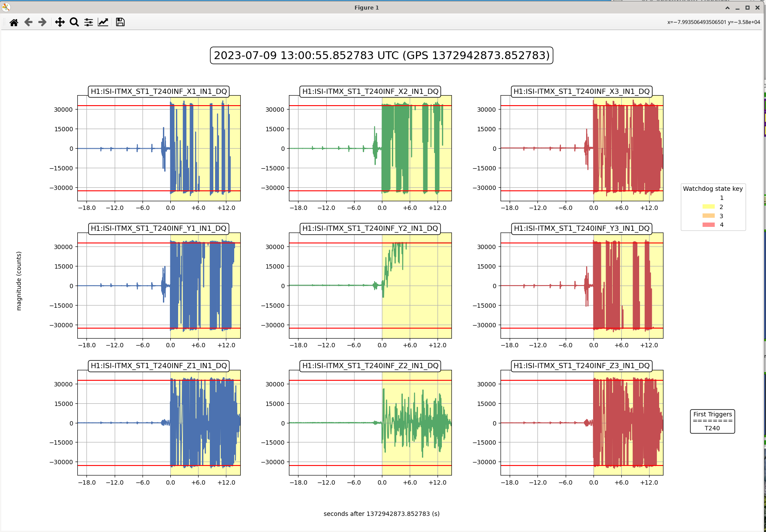766x532 pixels.
Task: Click the yellow watchdog state 2 swatch
Action: point(708,207)
